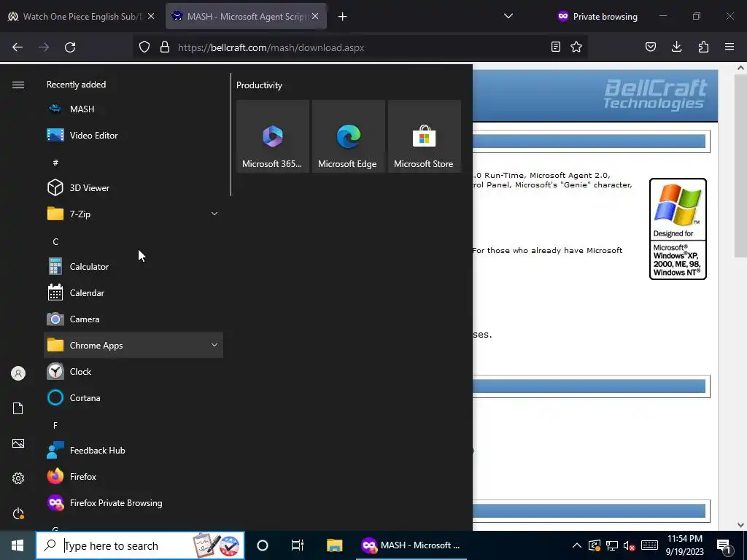This screenshot has height=560, width=747.
Task: Bookmark this page with star
Action: (576, 47)
